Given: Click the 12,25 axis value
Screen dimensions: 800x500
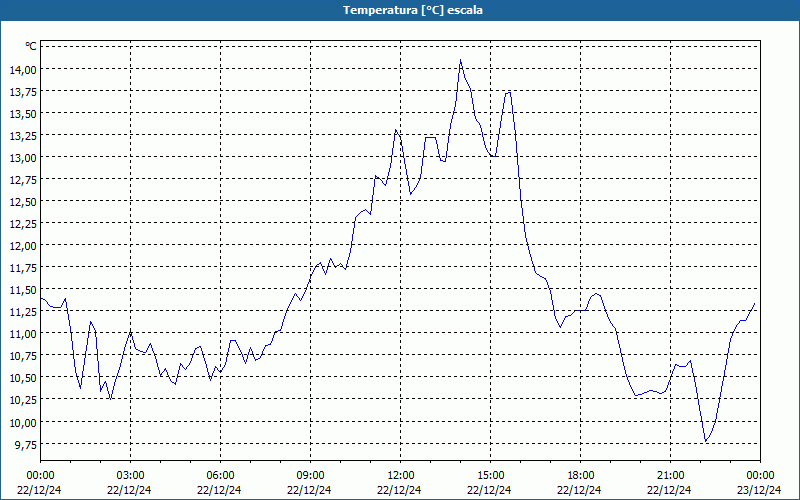Looking at the screenshot, I should (23, 223).
